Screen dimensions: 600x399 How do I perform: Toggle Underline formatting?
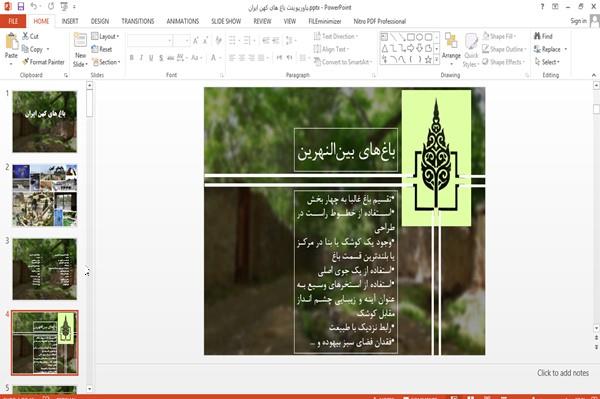click(x=151, y=58)
